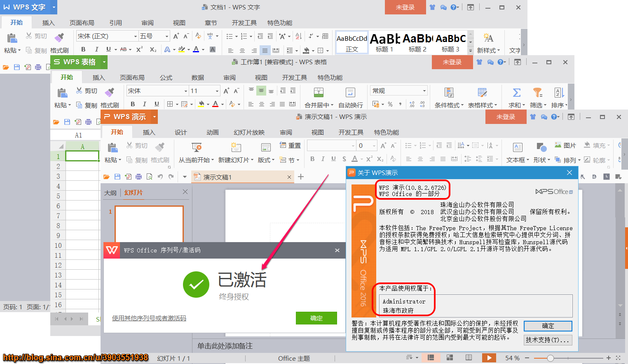Toggle Italic in WPS 表格 ribbon
628x364 pixels.
pyautogui.click(x=145, y=104)
